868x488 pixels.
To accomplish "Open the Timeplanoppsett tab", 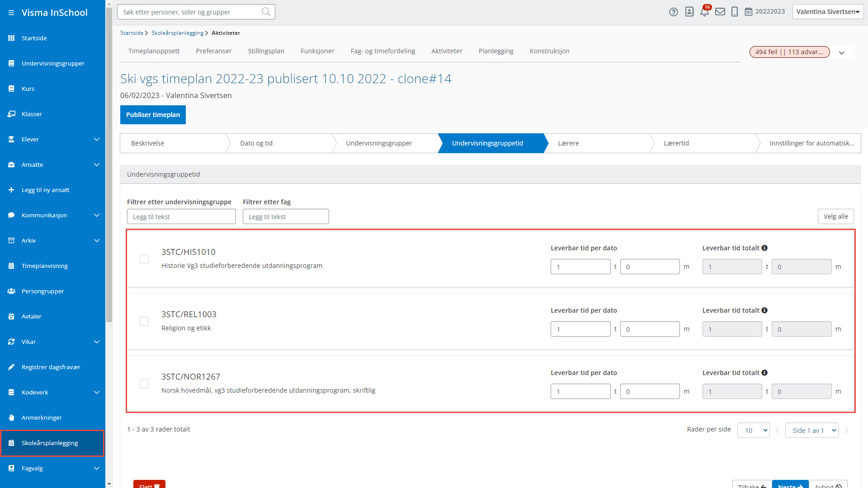I will click(x=154, y=51).
